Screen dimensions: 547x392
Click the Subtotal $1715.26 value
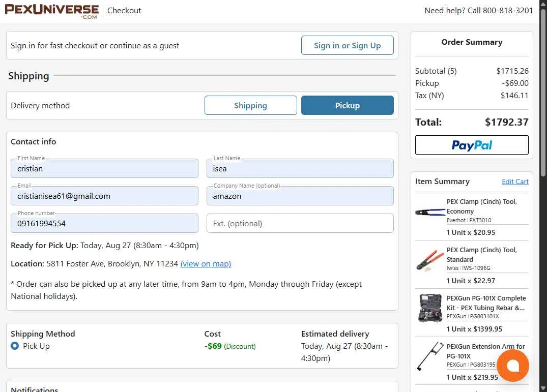pos(512,71)
